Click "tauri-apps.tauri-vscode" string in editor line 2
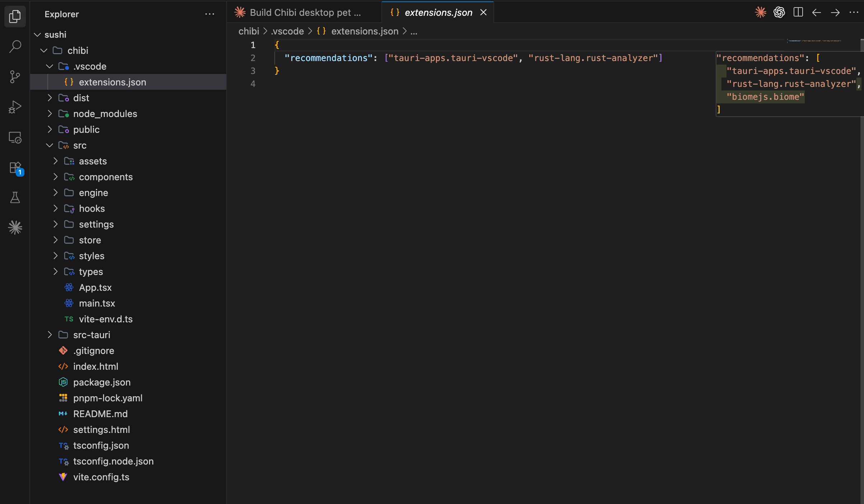This screenshot has height=504, width=864. 453,58
